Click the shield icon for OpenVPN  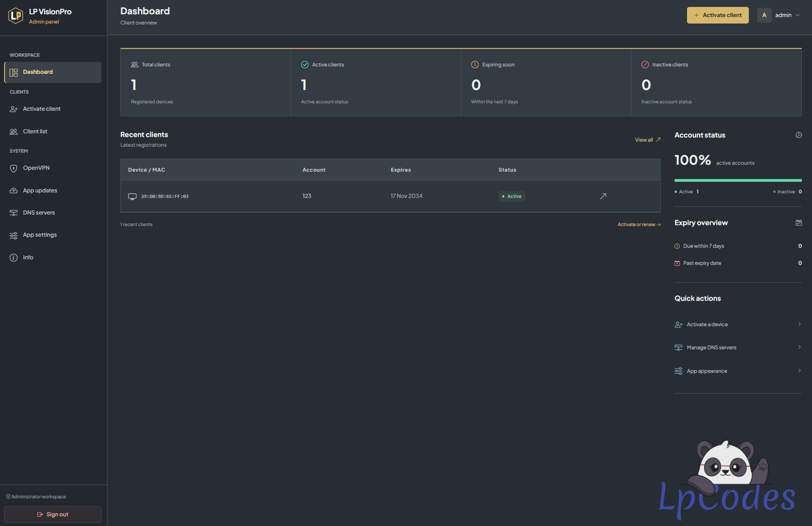click(x=14, y=168)
